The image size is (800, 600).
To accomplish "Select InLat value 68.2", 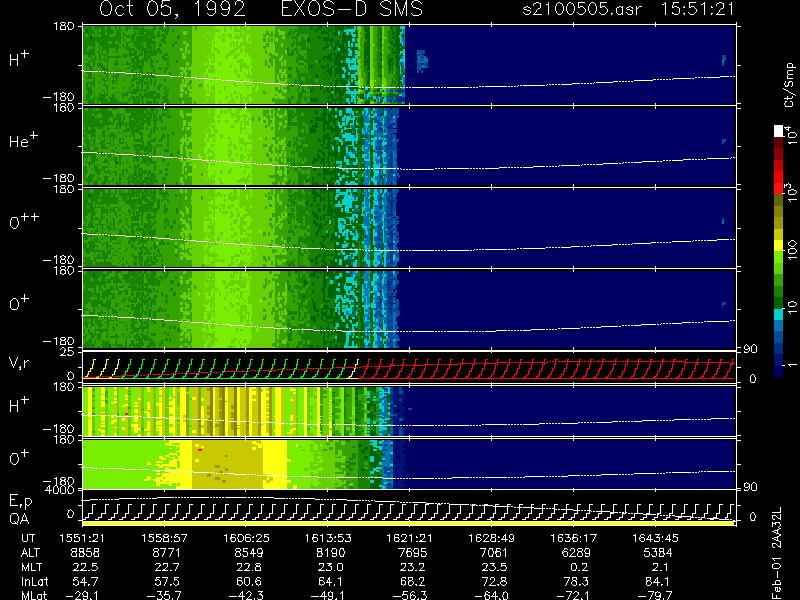I will (x=412, y=582).
